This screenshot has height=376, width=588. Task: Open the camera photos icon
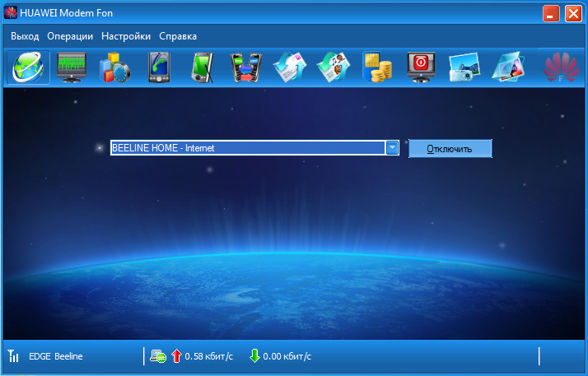[x=464, y=67]
